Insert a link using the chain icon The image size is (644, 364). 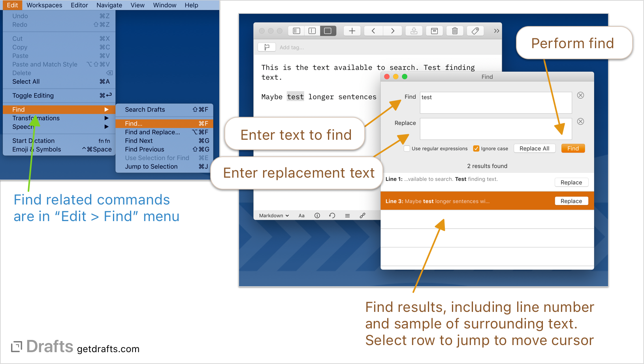pos(363,215)
